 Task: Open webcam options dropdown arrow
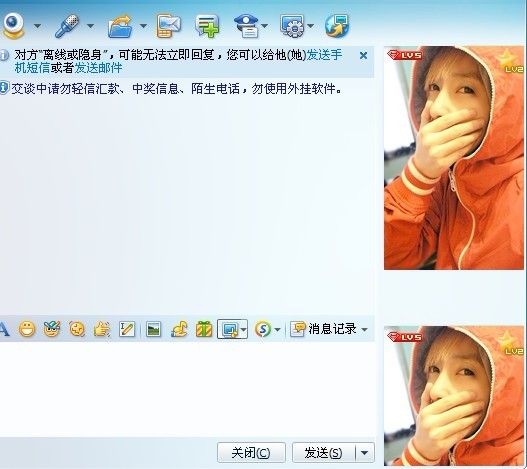(37, 26)
